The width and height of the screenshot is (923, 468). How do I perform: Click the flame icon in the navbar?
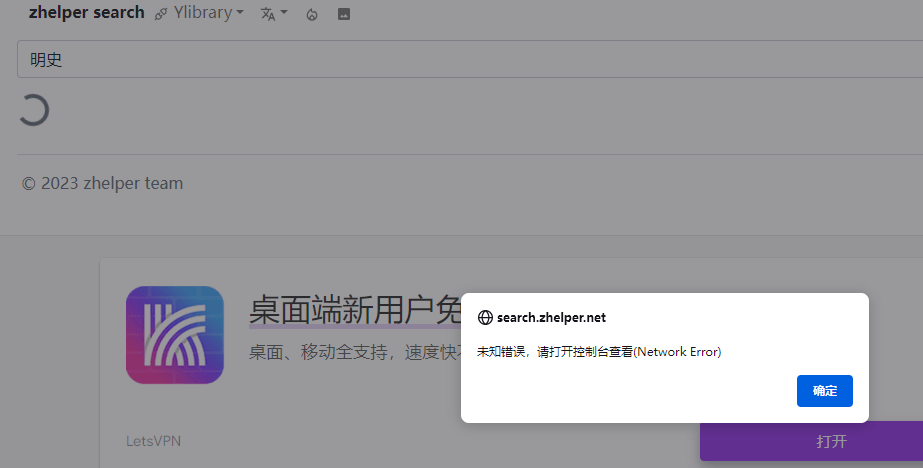coord(312,14)
